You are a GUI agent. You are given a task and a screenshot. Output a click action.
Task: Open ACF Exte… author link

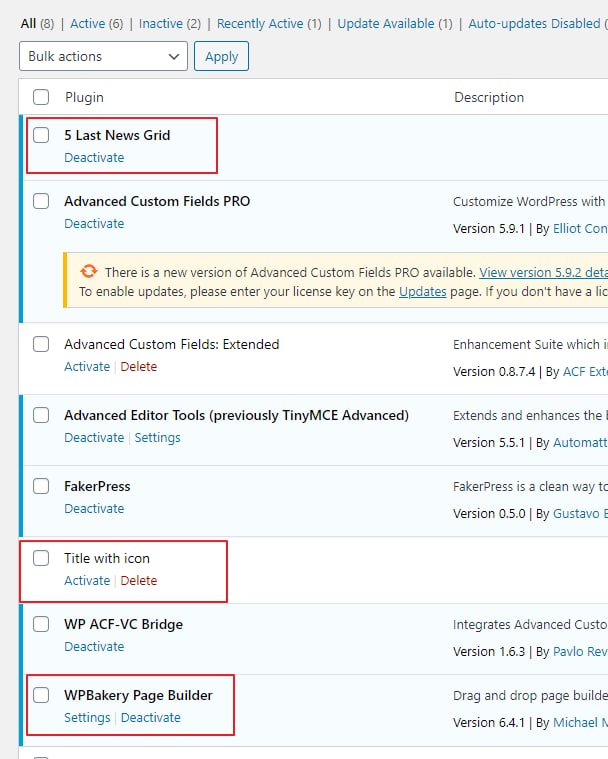(x=585, y=371)
